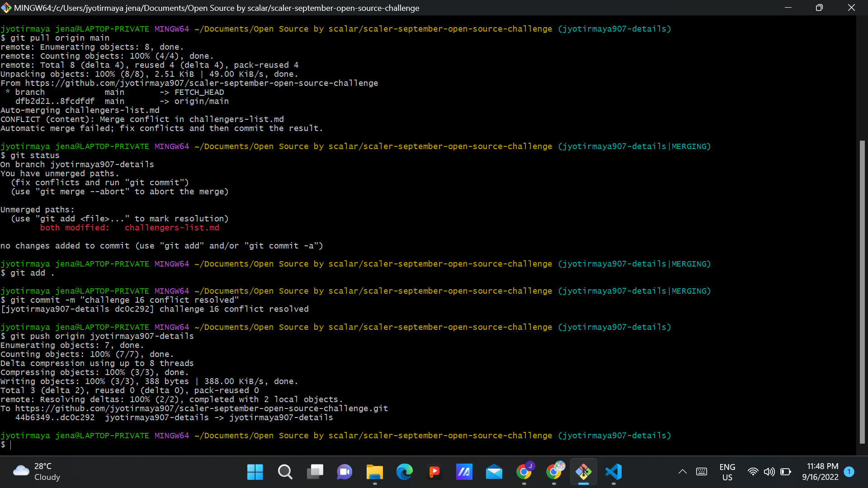The height and width of the screenshot is (488, 868).
Task: Open the Mail app from the taskbar
Action: 494,472
